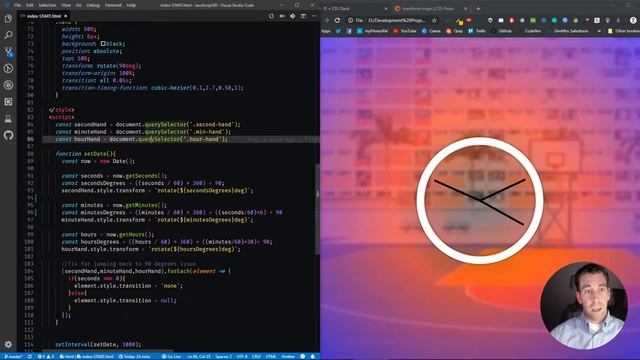Open YouTube bookmark
This screenshot has width=640, height=360.
pyautogui.click(x=404, y=31)
